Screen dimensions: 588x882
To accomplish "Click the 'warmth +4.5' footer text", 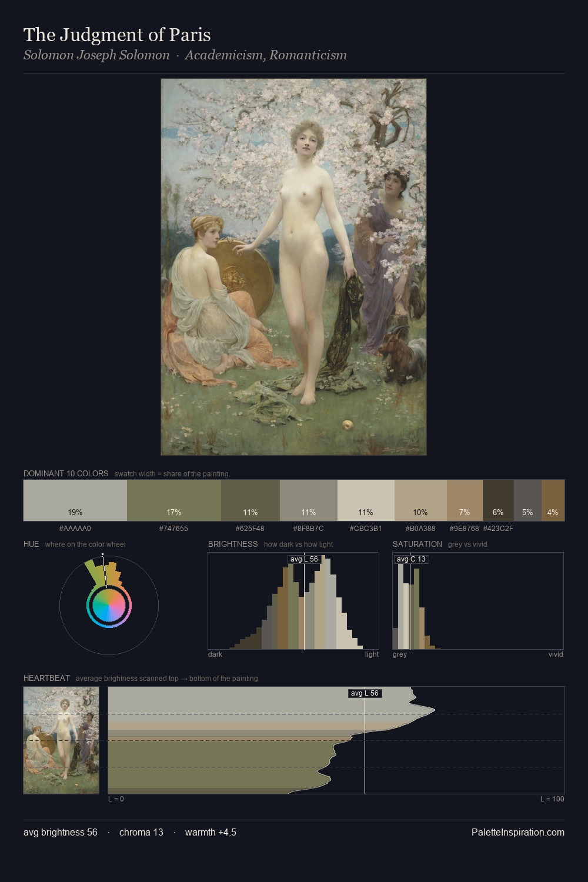I will coord(211,832).
